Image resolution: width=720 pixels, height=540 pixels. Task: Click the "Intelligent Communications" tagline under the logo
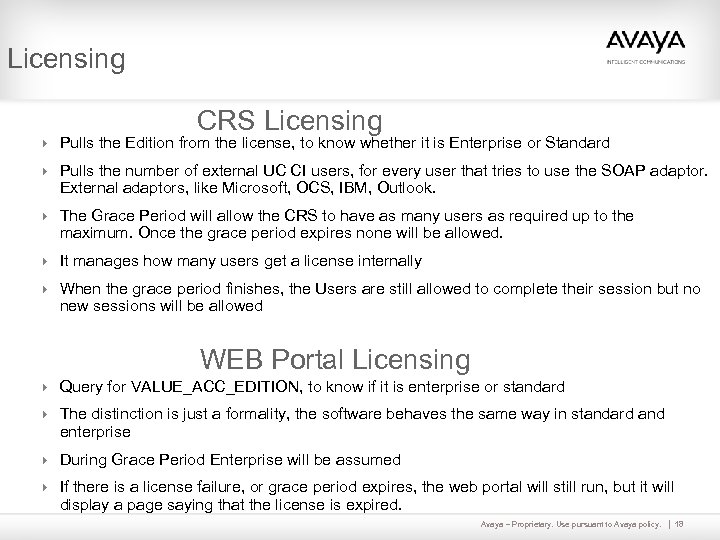point(646,62)
